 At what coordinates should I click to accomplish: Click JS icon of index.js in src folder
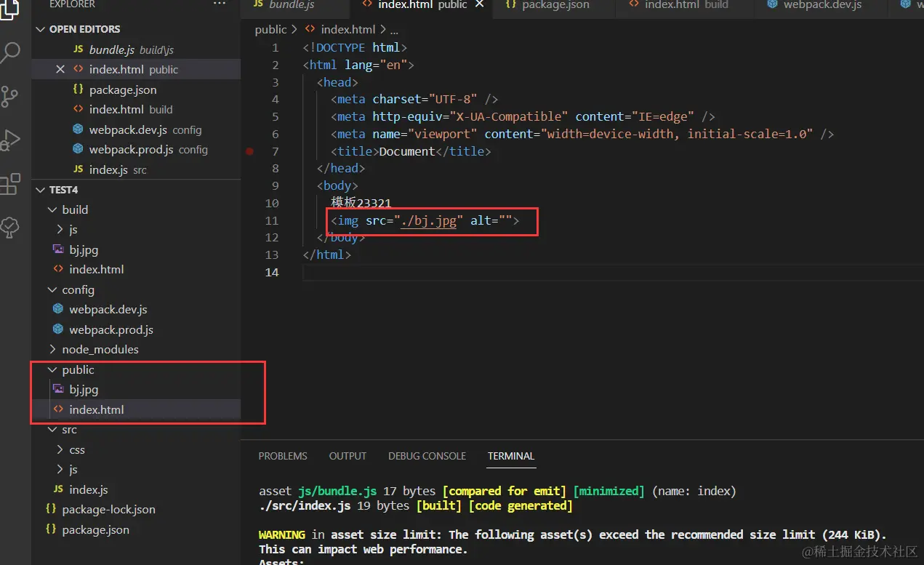coord(58,489)
